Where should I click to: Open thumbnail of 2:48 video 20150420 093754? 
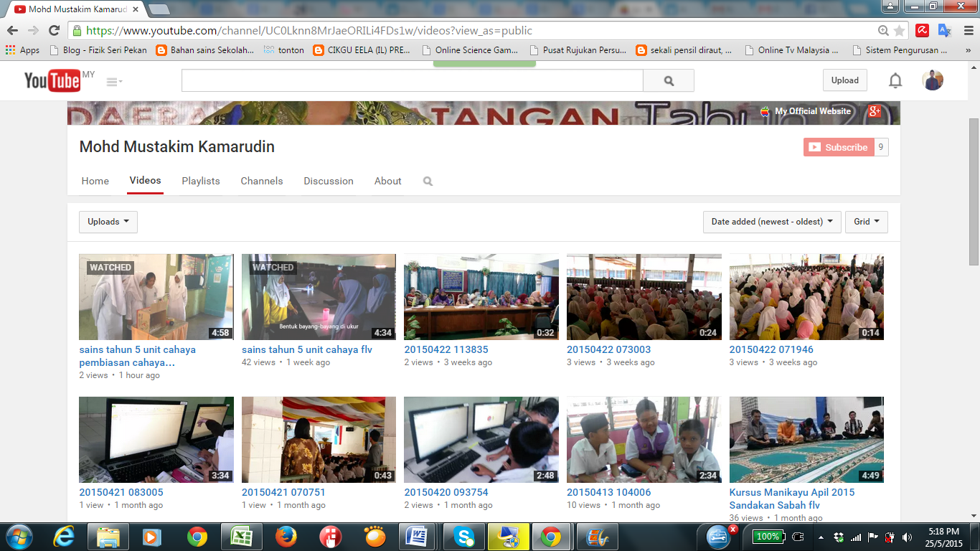coord(481,440)
